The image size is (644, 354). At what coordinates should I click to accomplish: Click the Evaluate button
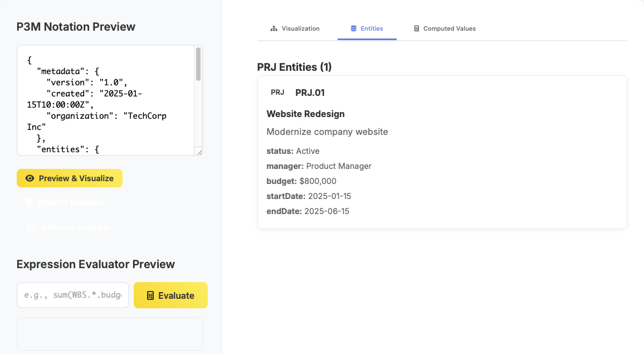coord(170,295)
